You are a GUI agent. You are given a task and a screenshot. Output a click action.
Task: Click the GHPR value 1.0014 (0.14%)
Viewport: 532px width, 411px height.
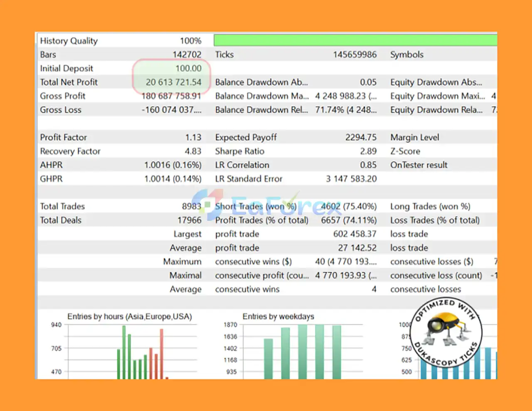pyautogui.click(x=173, y=178)
